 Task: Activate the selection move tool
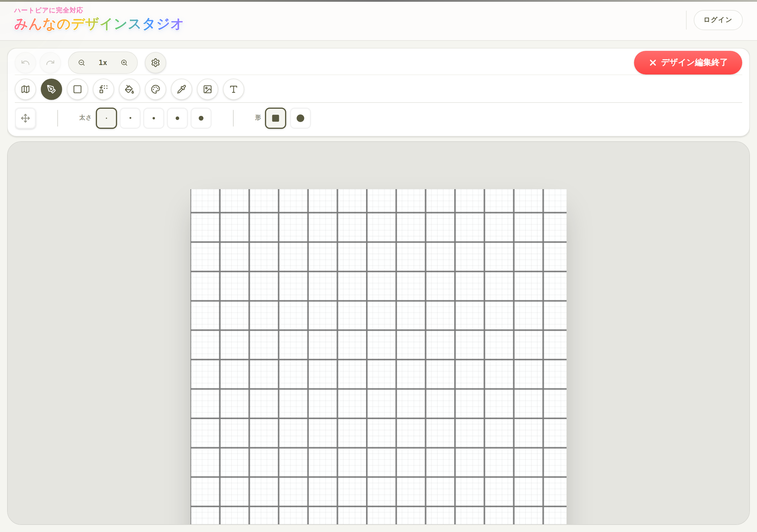pyautogui.click(x=103, y=89)
